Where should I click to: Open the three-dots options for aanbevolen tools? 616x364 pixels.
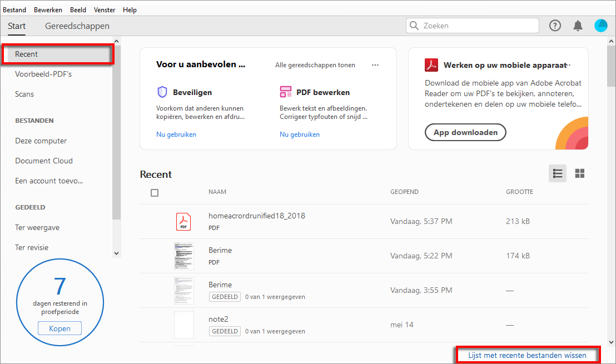(375, 65)
